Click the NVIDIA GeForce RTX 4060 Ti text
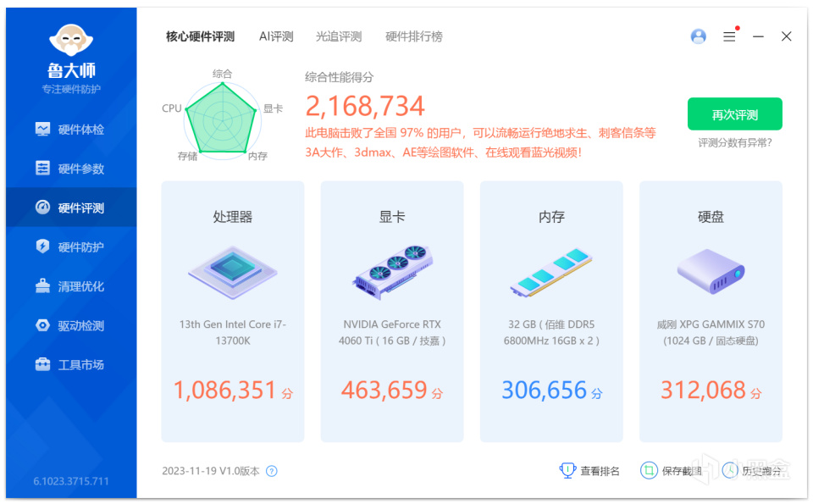This screenshot has height=504, width=813. point(392,332)
